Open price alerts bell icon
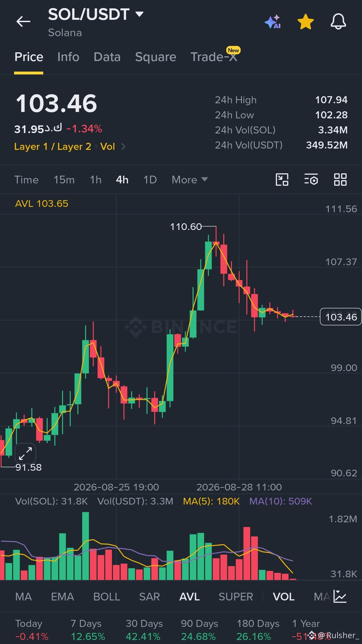The height and width of the screenshot is (644, 362). 338,21
